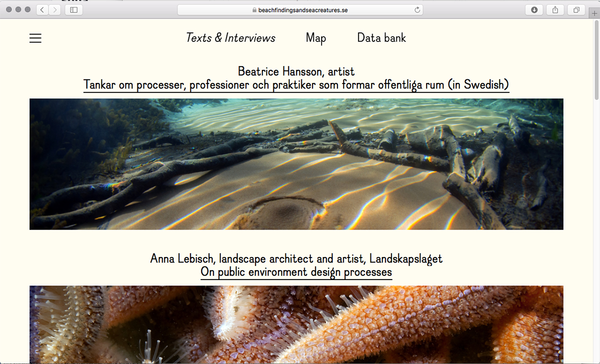Open the Map page

(316, 38)
